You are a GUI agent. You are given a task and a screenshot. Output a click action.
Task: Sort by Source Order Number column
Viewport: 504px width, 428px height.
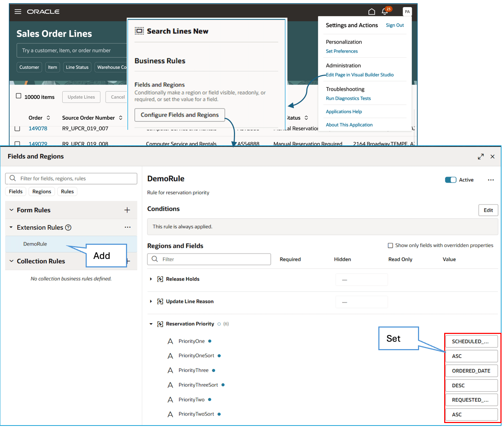coord(120,118)
